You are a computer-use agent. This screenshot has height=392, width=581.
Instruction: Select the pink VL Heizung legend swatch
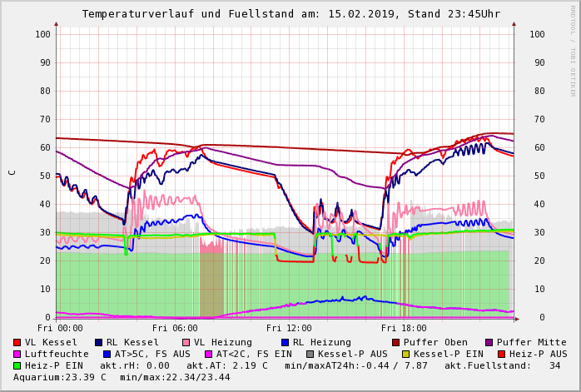pos(186,342)
